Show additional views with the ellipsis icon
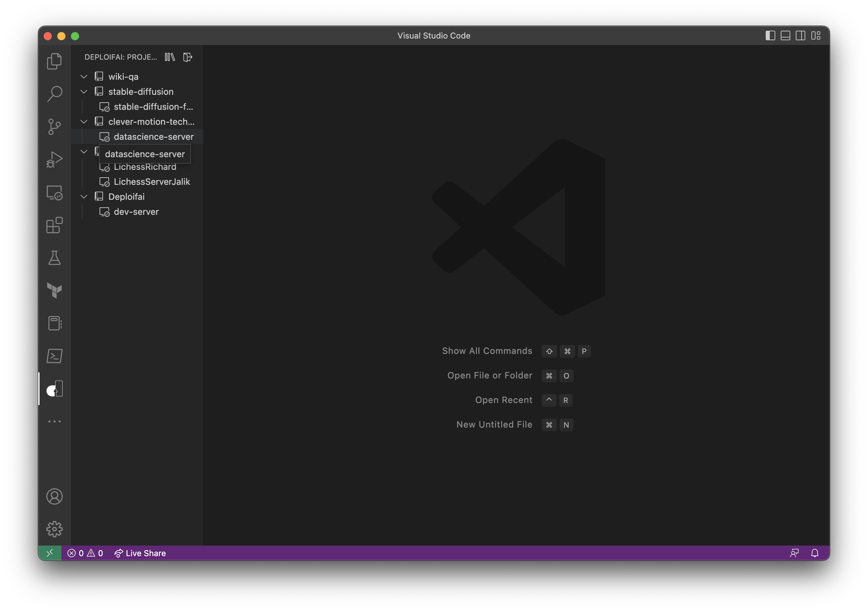868x611 pixels. (x=55, y=421)
